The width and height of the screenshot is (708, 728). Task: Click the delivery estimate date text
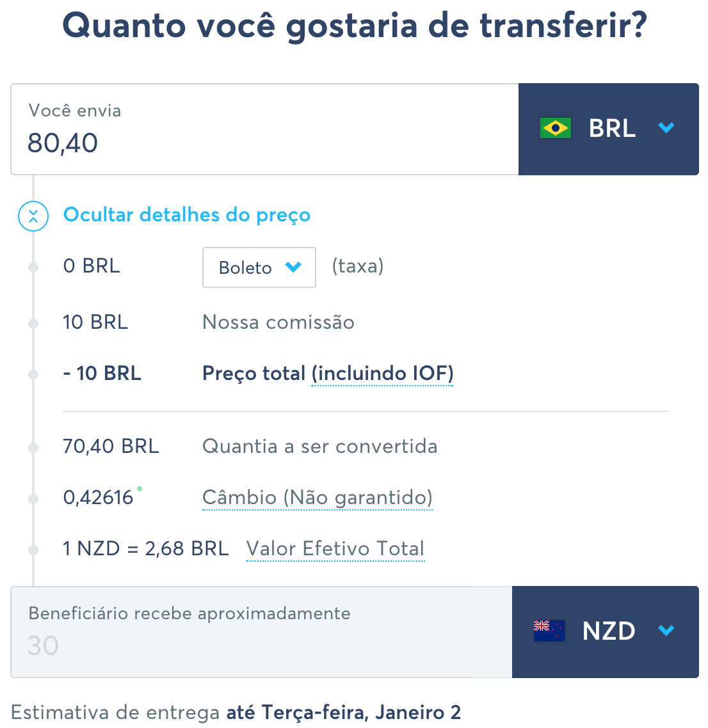click(x=344, y=713)
